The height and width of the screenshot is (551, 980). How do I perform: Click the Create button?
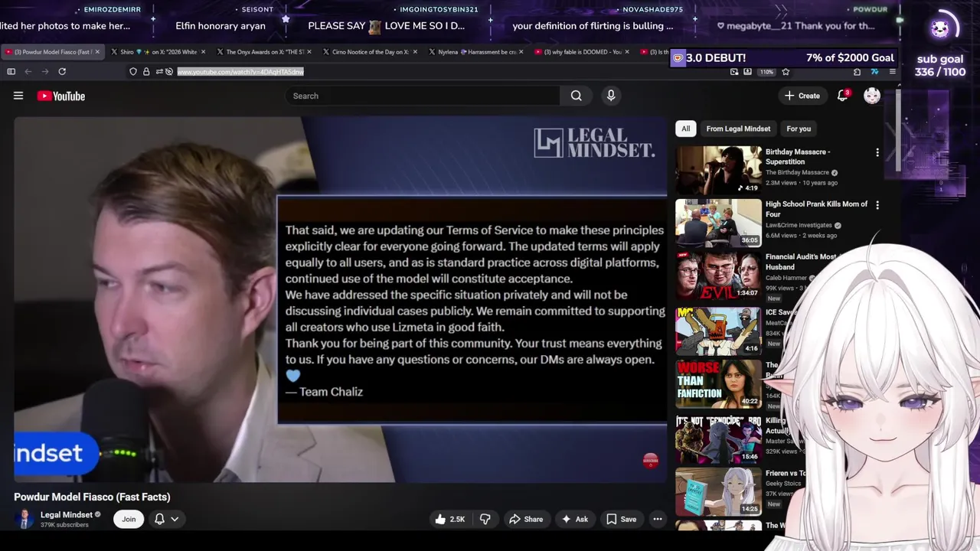802,96
